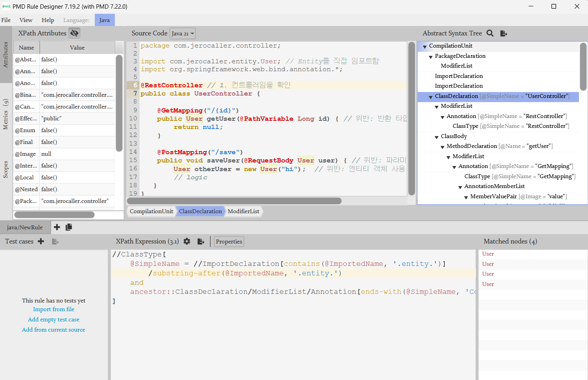Click the Properties button
The image size is (588, 380).
(229, 242)
